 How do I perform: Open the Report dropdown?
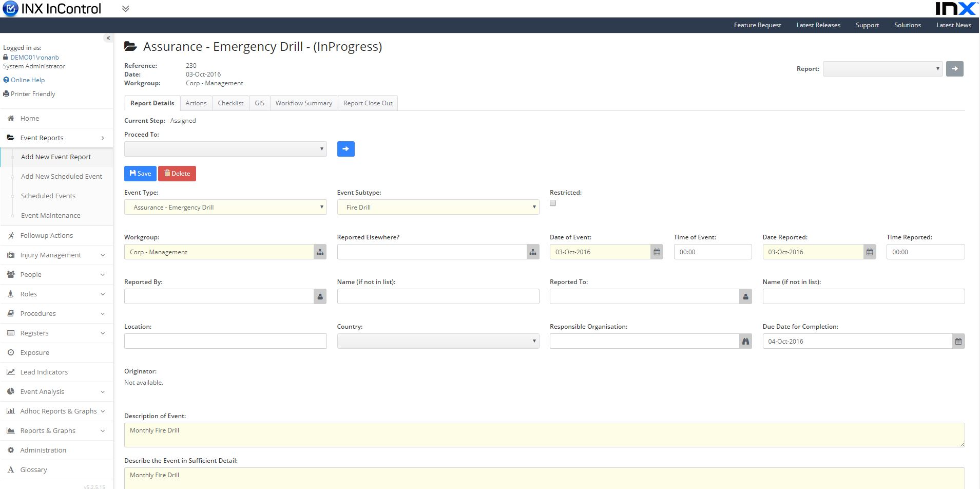point(882,69)
